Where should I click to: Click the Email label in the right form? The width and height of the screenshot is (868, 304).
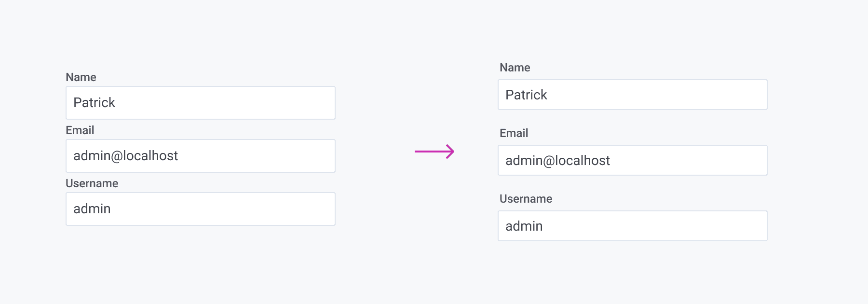[514, 133]
